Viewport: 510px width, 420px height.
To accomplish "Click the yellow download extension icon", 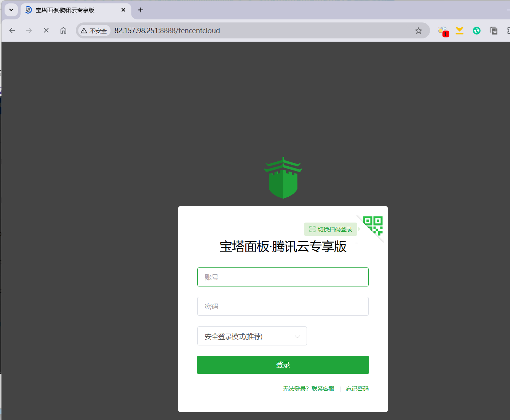I will click(x=460, y=31).
